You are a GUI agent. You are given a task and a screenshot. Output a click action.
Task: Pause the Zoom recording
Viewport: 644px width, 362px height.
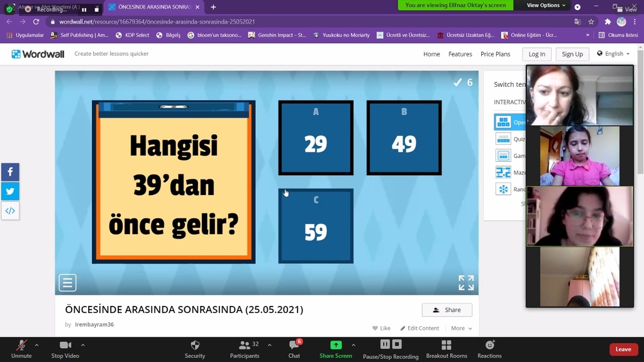pyautogui.click(x=385, y=344)
